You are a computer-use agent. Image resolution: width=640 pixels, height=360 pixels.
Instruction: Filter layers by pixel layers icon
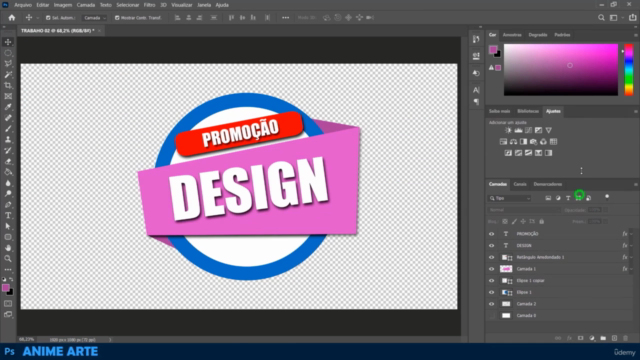(548, 198)
